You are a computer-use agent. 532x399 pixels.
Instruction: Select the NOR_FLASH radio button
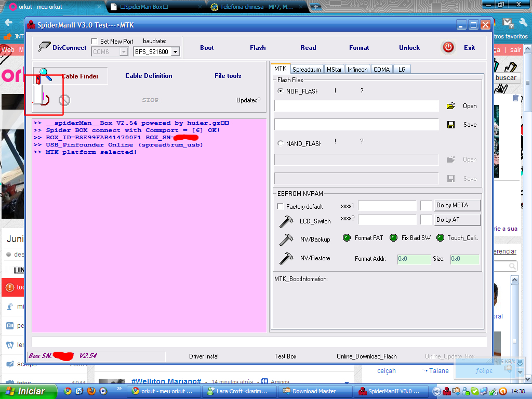[x=280, y=91]
